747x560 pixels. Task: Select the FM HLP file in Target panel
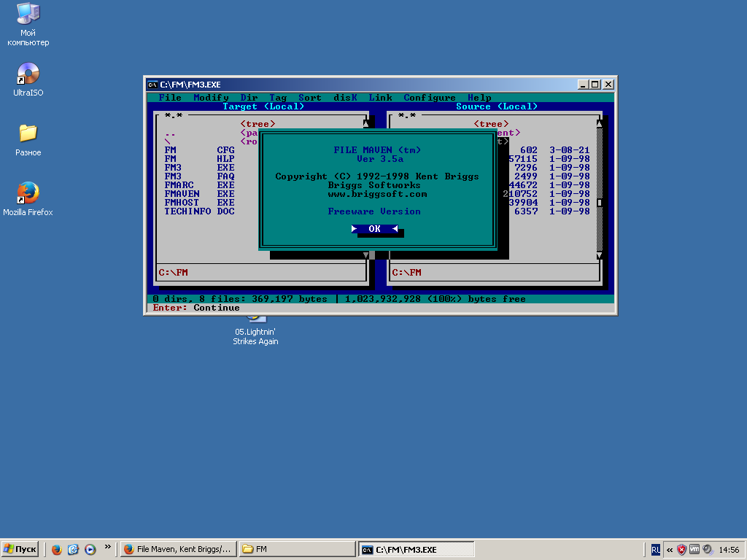200,158
